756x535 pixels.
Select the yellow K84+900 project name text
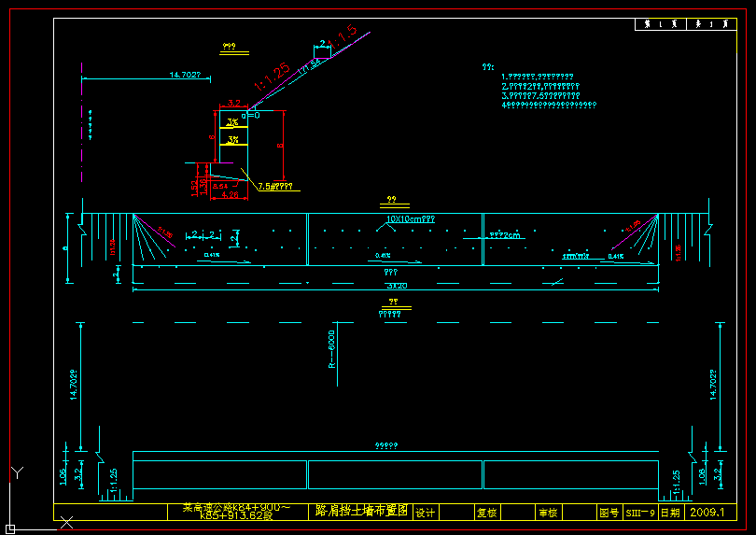pyautogui.click(x=236, y=512)
